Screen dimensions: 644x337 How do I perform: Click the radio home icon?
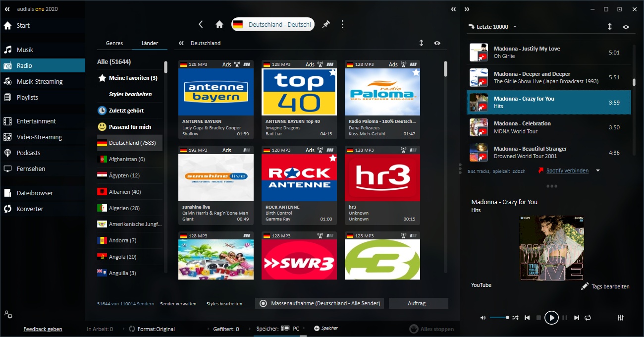point(219,24)
